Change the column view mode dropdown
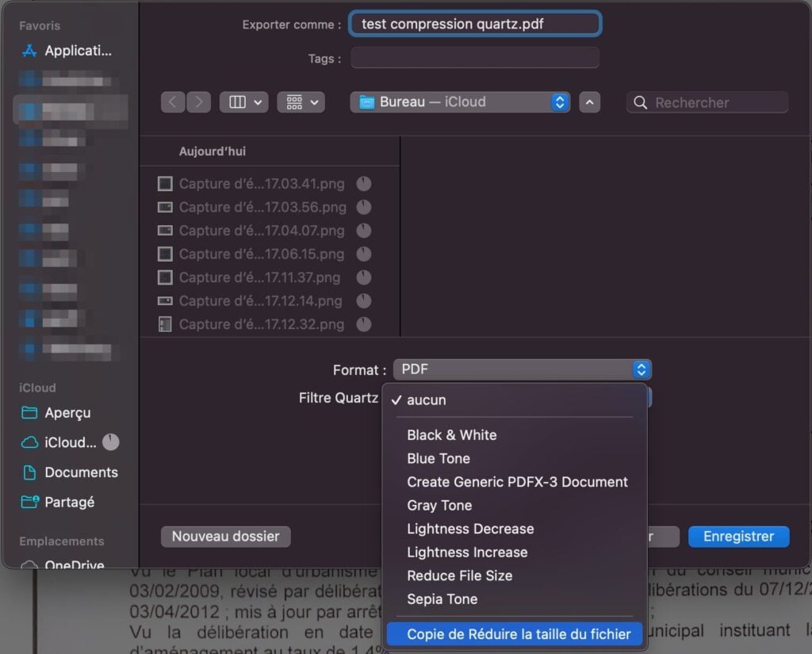 tap(244, 102)
